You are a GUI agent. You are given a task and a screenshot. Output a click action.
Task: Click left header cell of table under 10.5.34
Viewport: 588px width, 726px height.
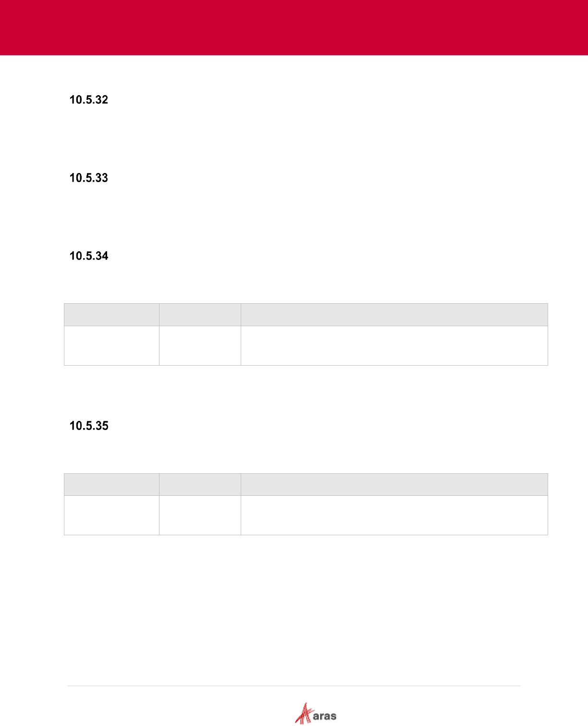click(111, 315)
